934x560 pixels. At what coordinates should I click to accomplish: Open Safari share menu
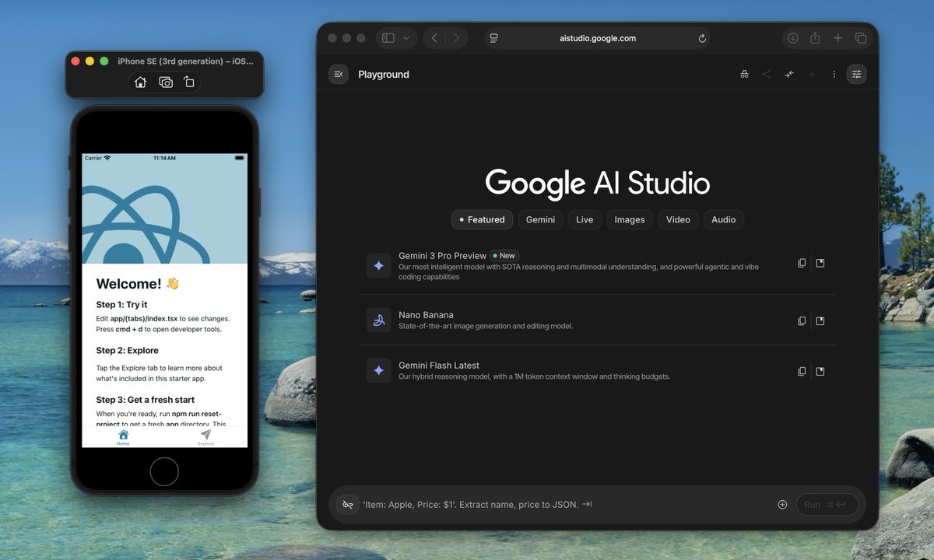tap(815, 38)
